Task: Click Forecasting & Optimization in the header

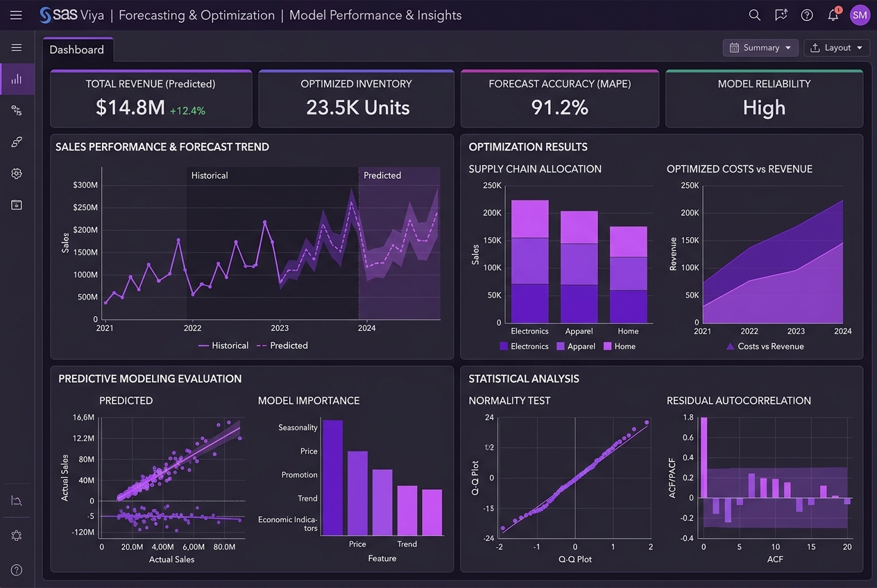Action: point(196,15)
